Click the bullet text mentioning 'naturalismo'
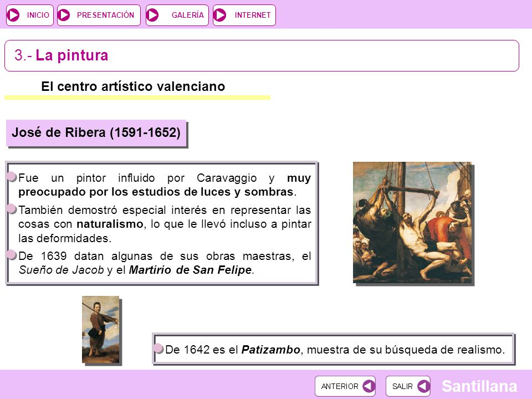The width and height of the screenshot is (532, 399). (x=165, y=224)
